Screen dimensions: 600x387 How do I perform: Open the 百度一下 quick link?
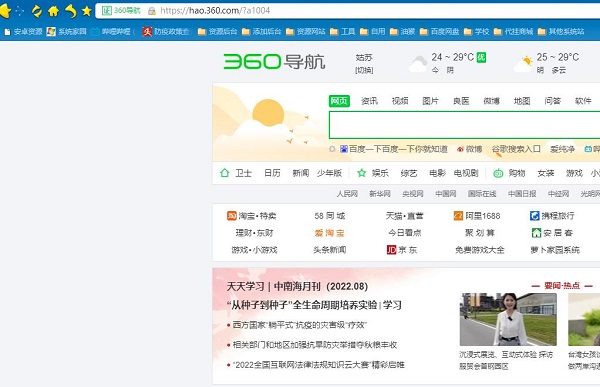394,149
